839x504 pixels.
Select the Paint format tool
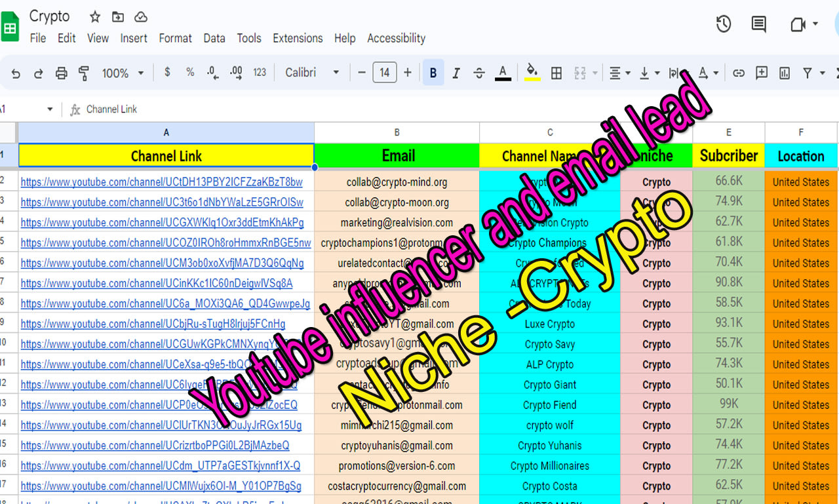[x=84, y=73]
